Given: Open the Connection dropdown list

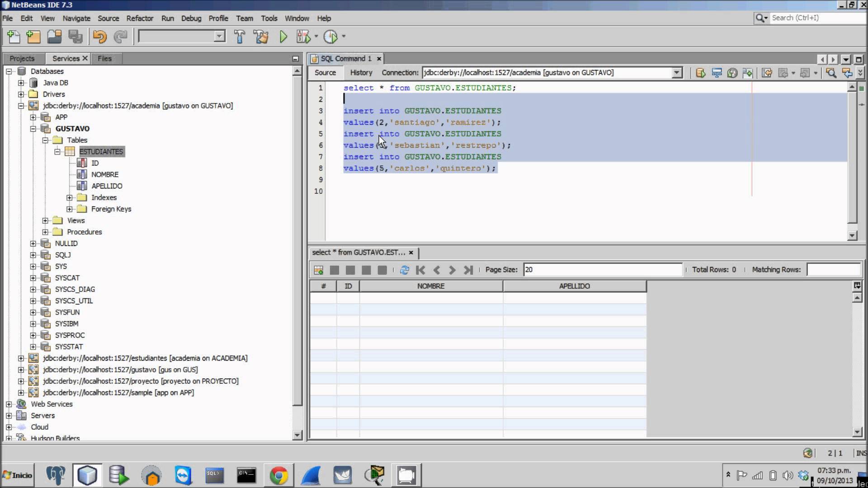Looking at the screenshot, I should click(x=676, y=73).
